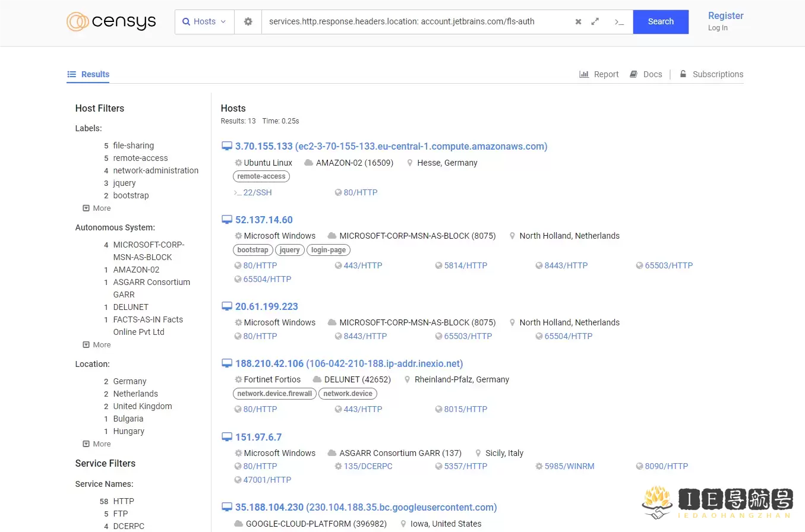Click the host monitor icon for 188.210.42.106

tap(226, 363)
